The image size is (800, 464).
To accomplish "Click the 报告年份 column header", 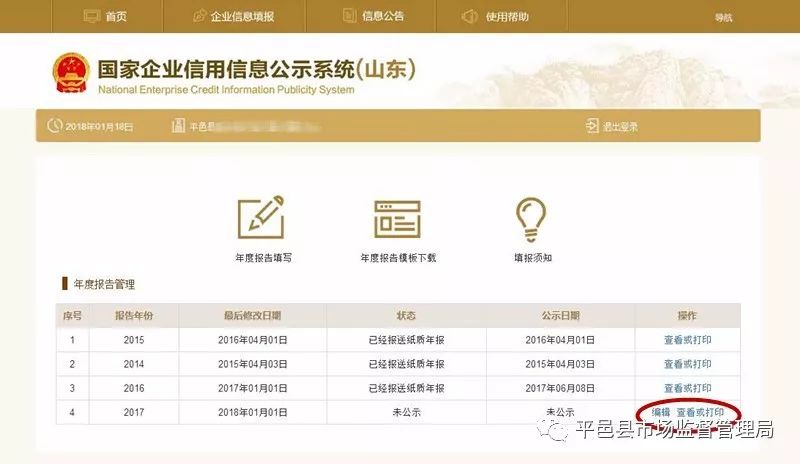I will tap(134, 315).
